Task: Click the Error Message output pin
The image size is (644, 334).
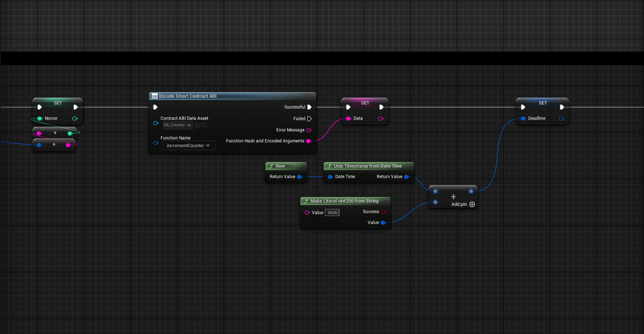Action: pos(309,130)
